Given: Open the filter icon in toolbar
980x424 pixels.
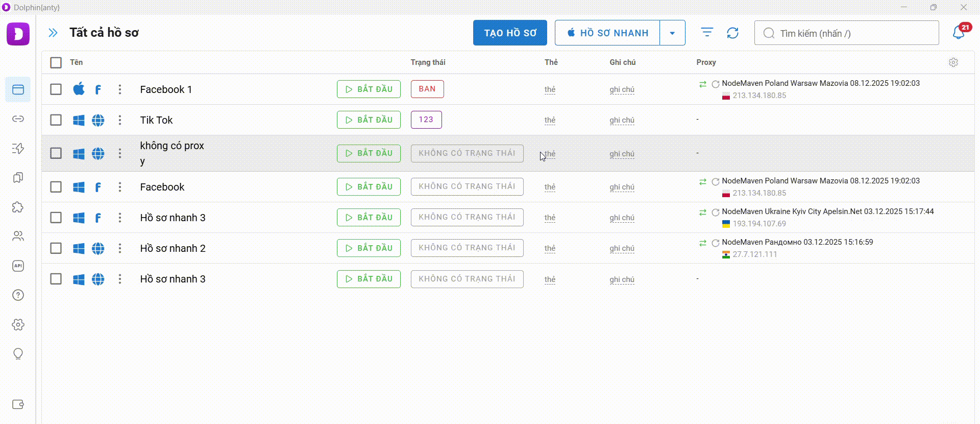Looking at the screenshot, I should [706, 33].
